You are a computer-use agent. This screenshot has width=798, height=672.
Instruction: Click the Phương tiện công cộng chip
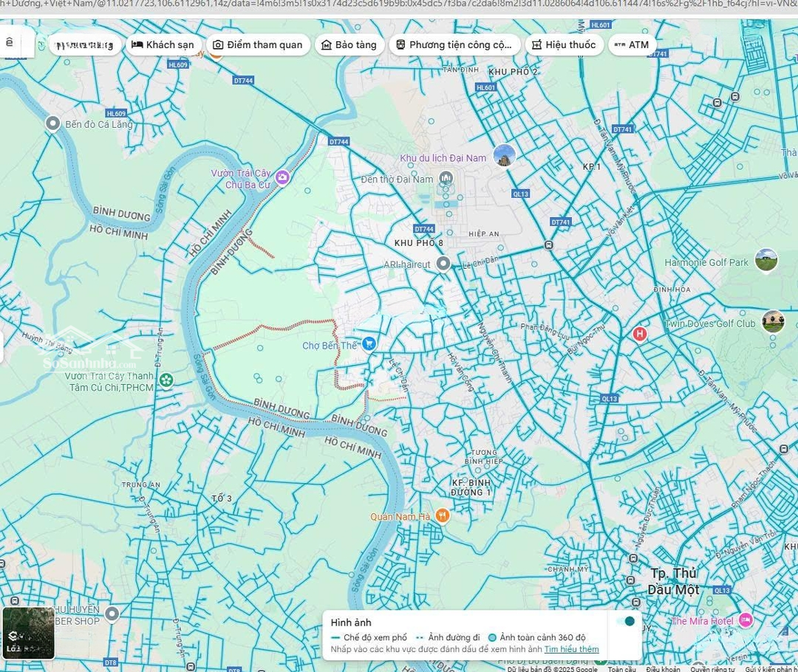pyautogui.click(x=454, y=44)
